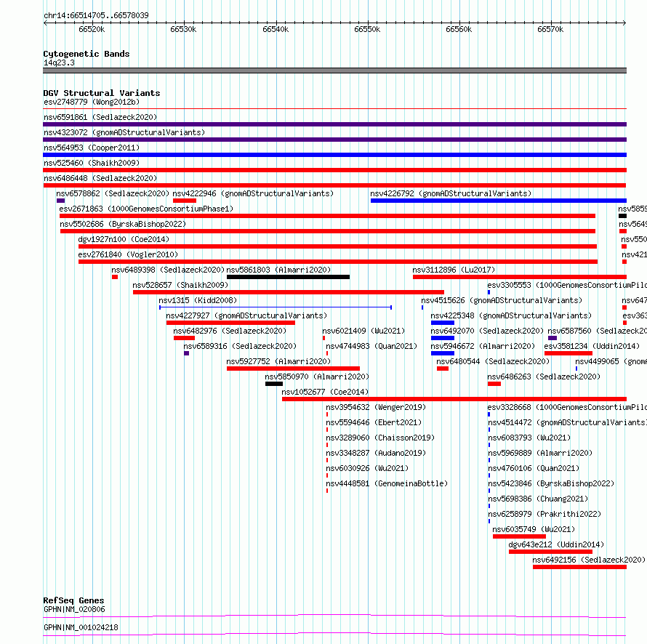The width and height of the screenshot is (647, 644).
Task: Open the nsv5946672 (Almarri2020) label
Action: point(483,346)
